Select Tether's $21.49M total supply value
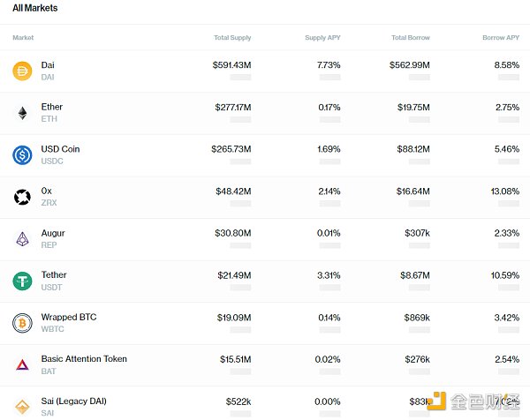This screenshot has height=420, width=530. (234, 275)
